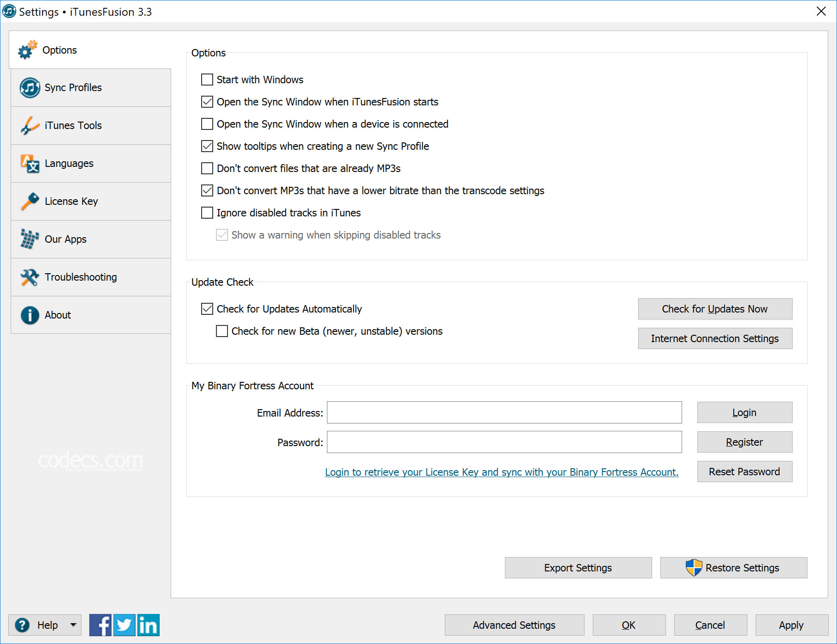Viewport: 837px width, 644px height.
Task: Click the Restore Settings button
Action: (733, 568)
